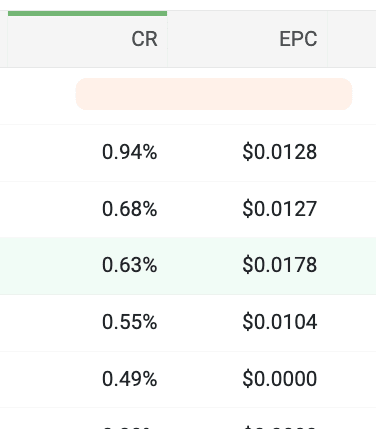Screen dimensions: 376x429
Task: Click the empty header cell after EPC
Action: pyautogui.click(x=352, y=39)
